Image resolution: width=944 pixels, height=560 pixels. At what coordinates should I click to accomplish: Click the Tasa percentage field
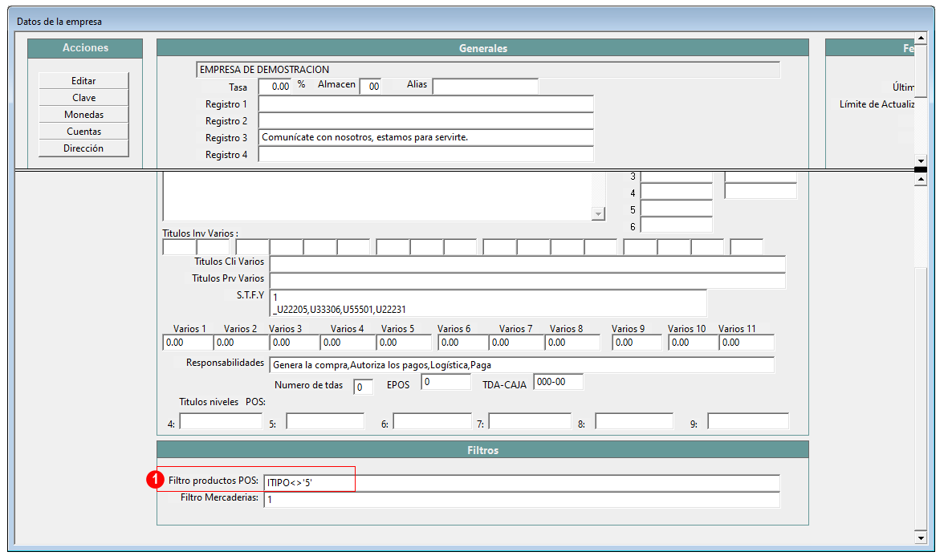pyautogui.click(x=275, y=86)
